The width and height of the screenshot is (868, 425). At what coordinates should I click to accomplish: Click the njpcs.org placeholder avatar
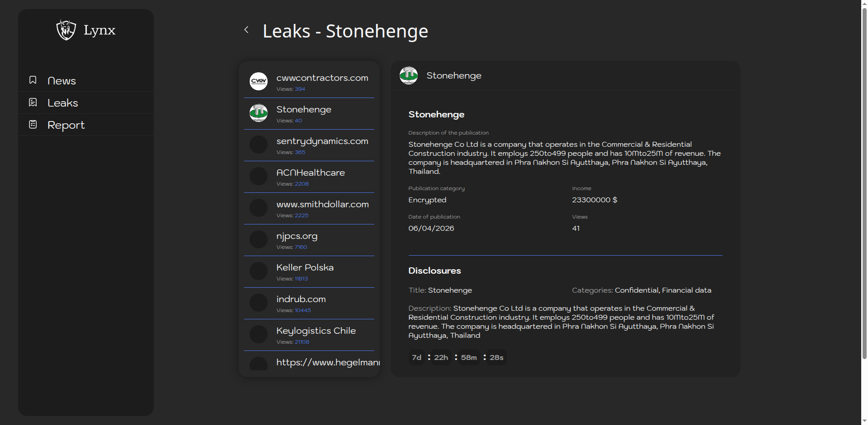click(x=259, y=239)
